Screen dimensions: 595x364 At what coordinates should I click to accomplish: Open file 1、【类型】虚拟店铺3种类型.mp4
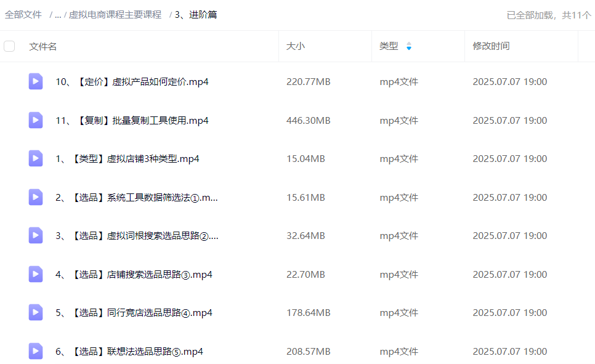(127, 158)
